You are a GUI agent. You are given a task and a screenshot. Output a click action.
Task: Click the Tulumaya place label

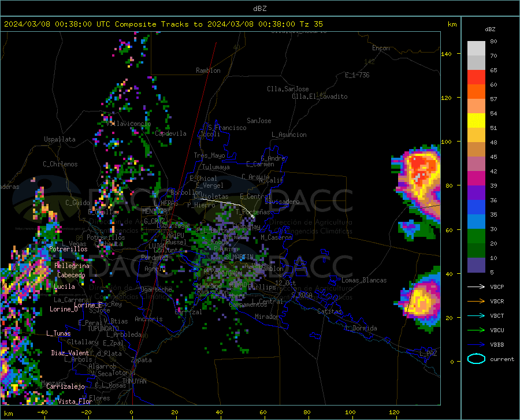click(216, 167)
